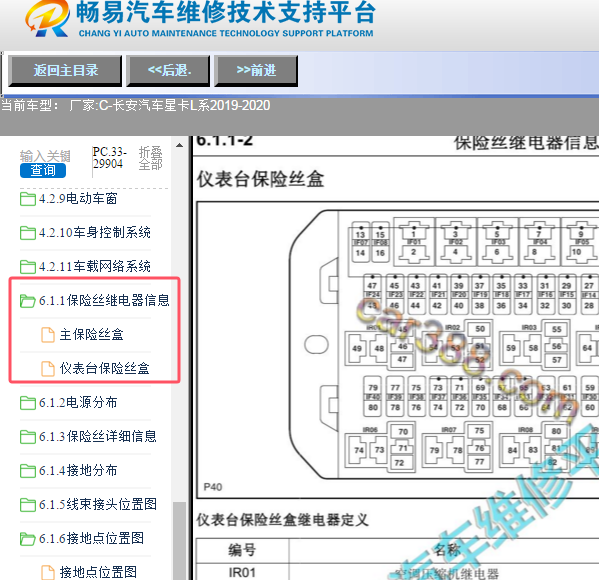Expand 6.1.2电源分布 entry
599x580 pixels.
(78, 402)
